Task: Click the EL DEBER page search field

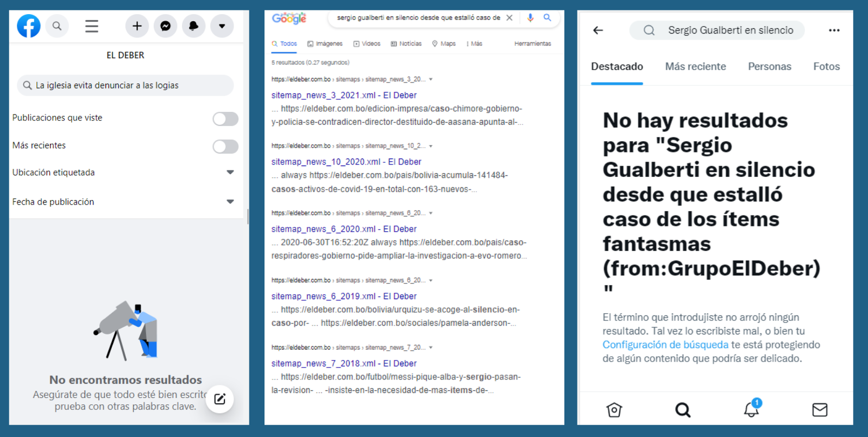Action: [x=125, y=85]
